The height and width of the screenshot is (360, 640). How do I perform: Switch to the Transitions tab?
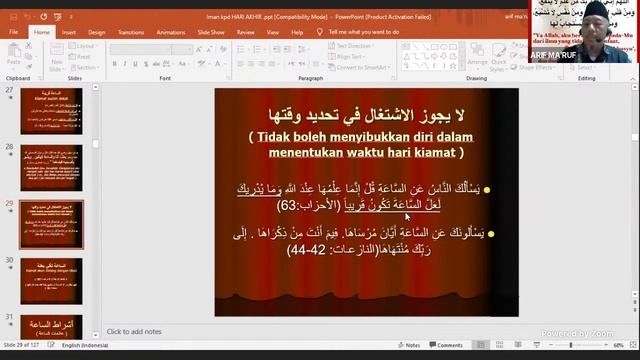click(x=131, y=32)
